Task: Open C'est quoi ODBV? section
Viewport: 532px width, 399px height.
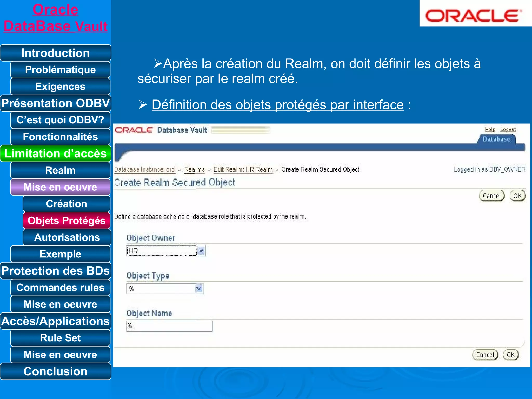Action: pyautogui.click(x=60, y=120)
